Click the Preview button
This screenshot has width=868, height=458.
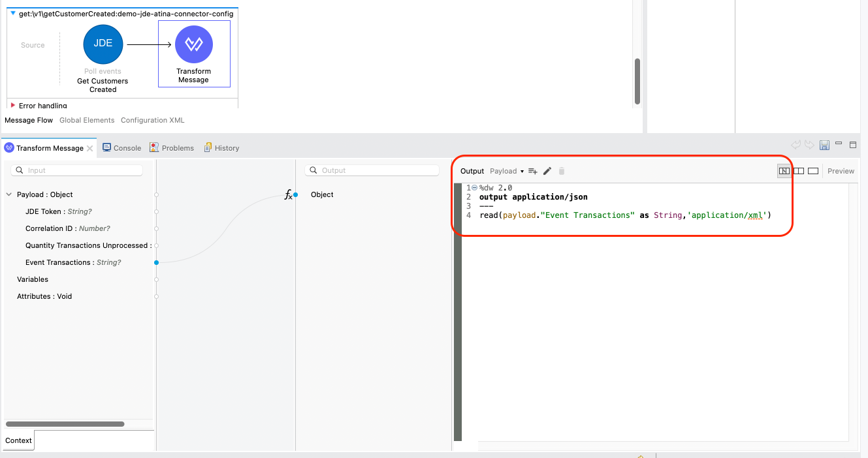click(x=841, y=171)
